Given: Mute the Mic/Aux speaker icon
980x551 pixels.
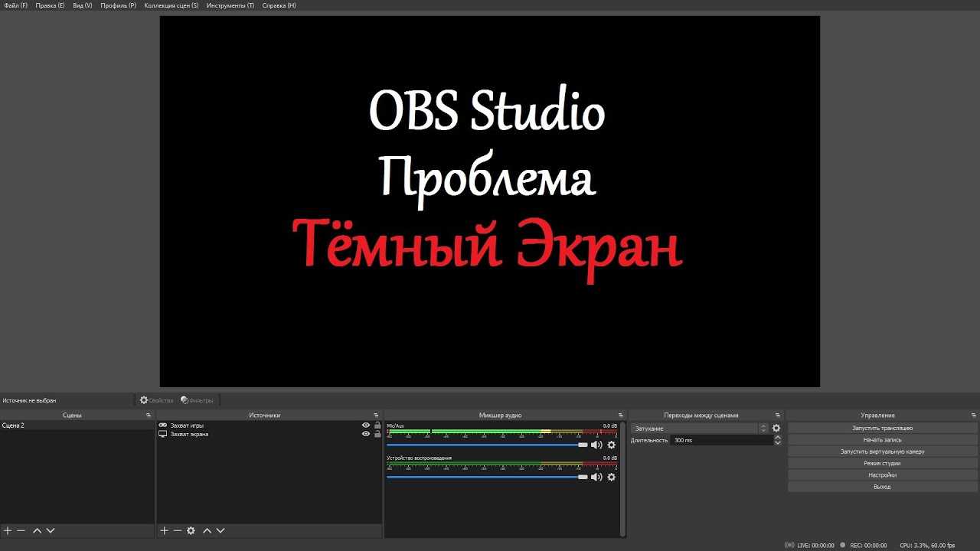Looking at the screenshot, I should tap(596, 445).
